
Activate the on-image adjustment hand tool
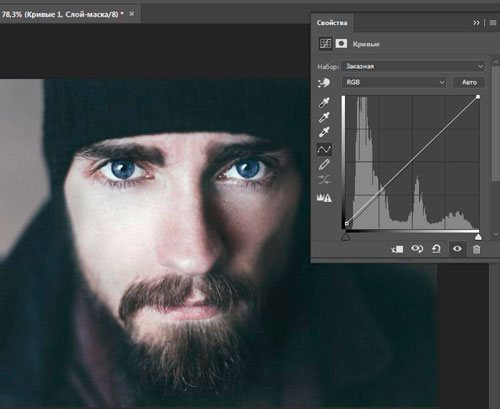point(324,82)
